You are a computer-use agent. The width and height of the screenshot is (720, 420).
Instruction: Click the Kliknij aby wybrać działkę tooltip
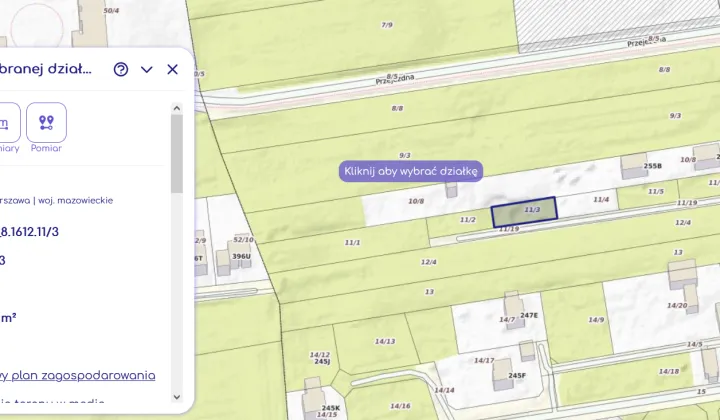(411, 171)
